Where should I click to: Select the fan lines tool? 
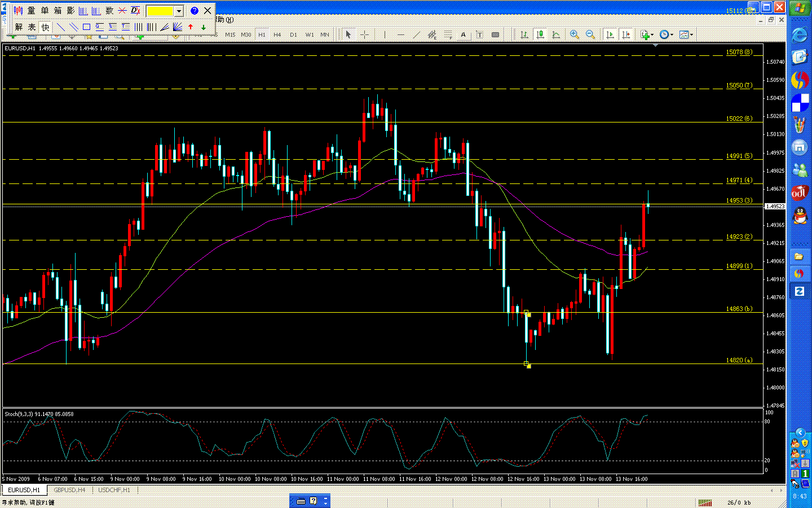178,27
